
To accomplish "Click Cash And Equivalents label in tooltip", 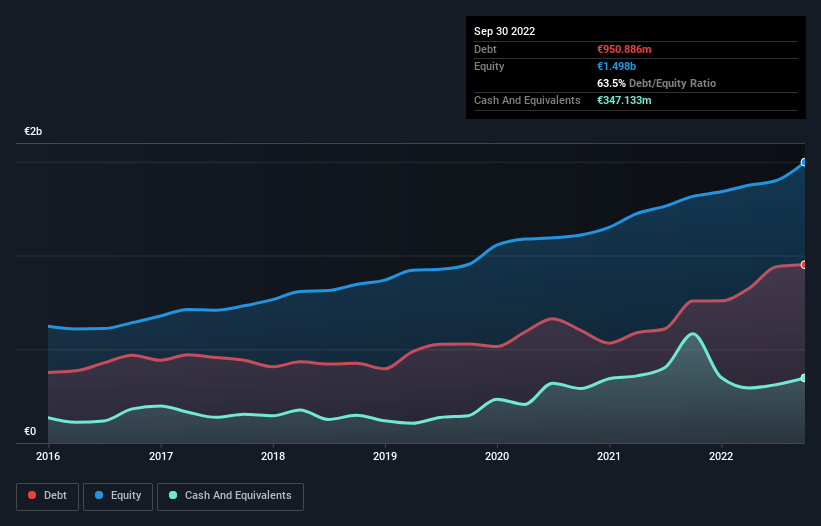I will tap(527, 100).
